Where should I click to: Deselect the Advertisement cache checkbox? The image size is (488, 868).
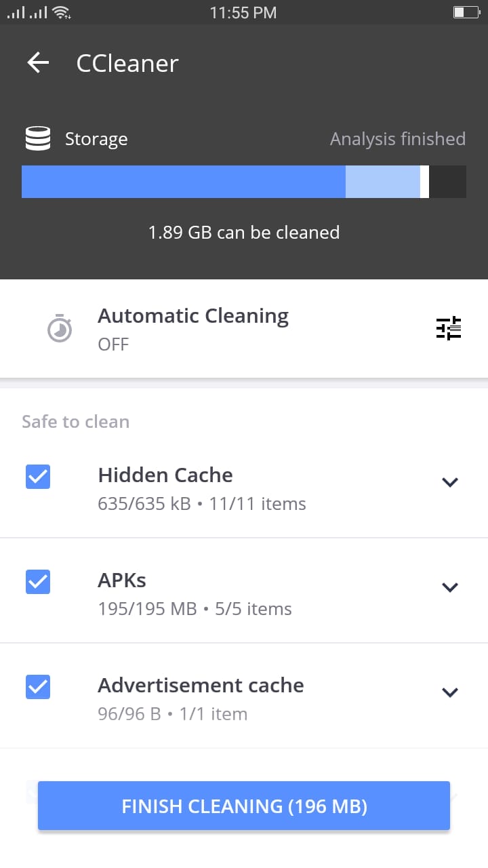38,687
